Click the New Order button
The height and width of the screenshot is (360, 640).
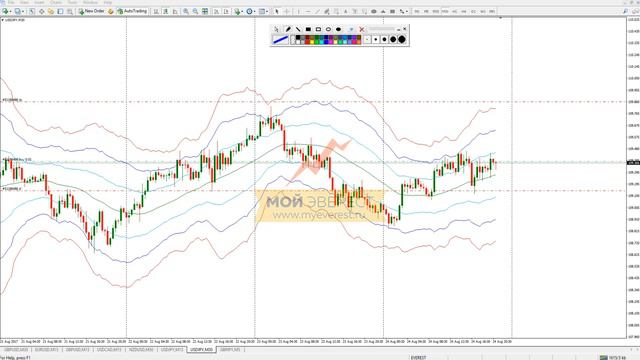click(91, 11)
